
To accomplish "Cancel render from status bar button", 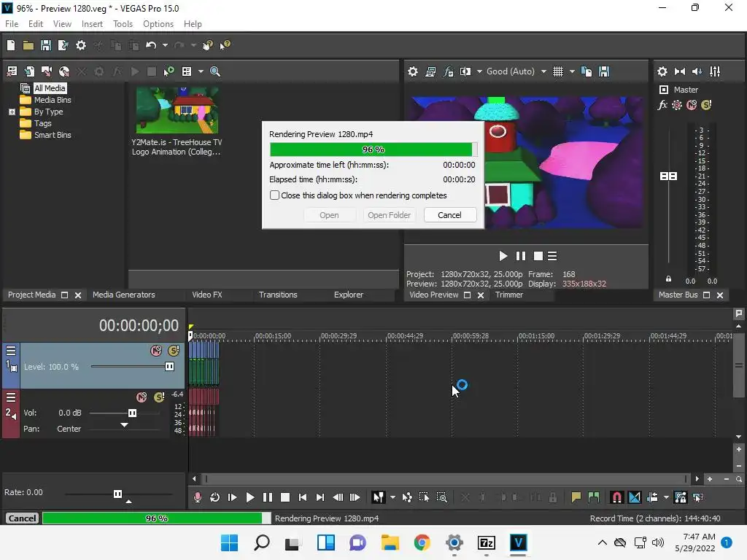I will coord(22,518).
